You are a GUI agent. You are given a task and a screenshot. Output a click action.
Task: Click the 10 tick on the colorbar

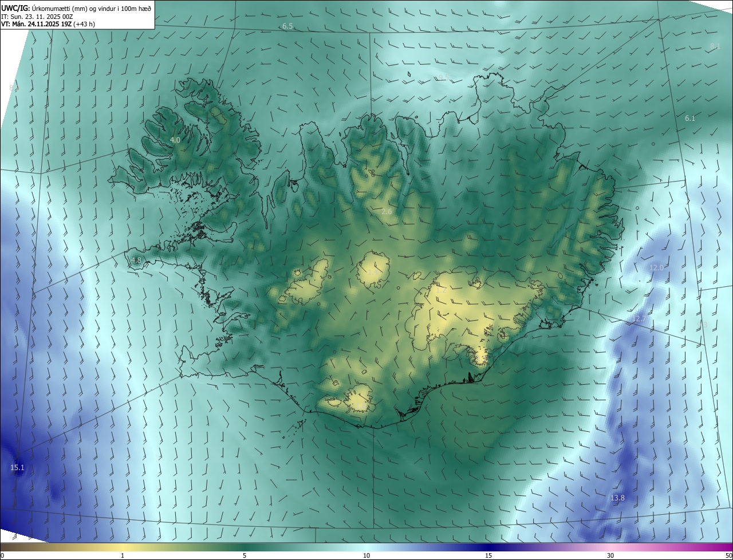pos(366,555)
